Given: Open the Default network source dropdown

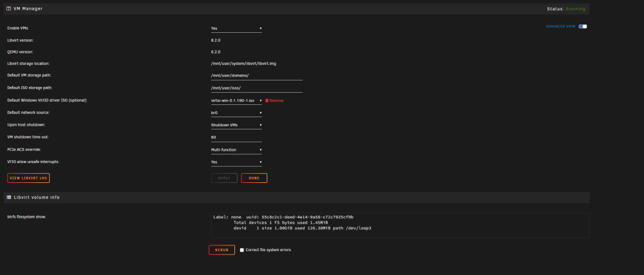Looking at the screenshot, I should tap(236, 113).
